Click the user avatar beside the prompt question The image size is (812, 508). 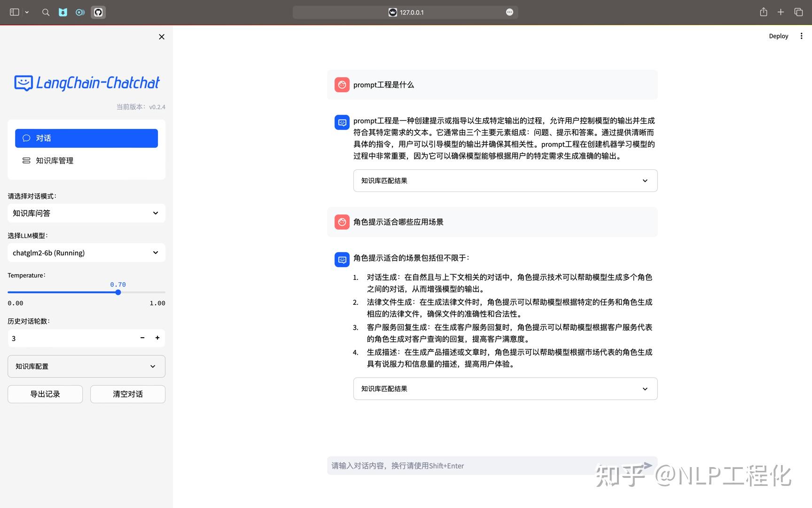point(342,85)
